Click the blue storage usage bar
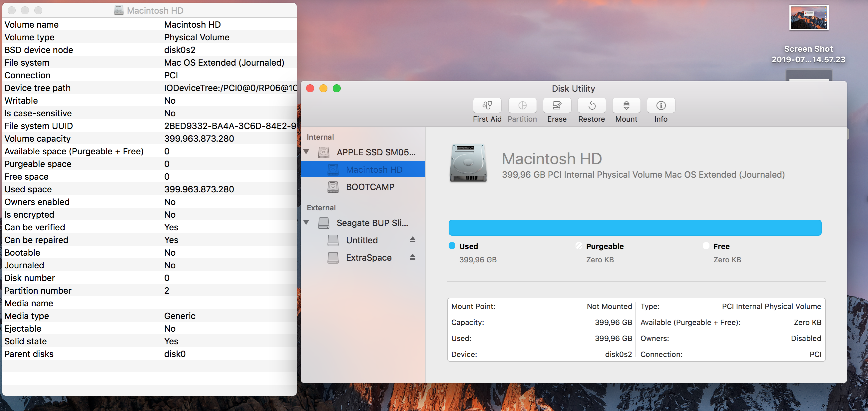 (x=635, y=228)
